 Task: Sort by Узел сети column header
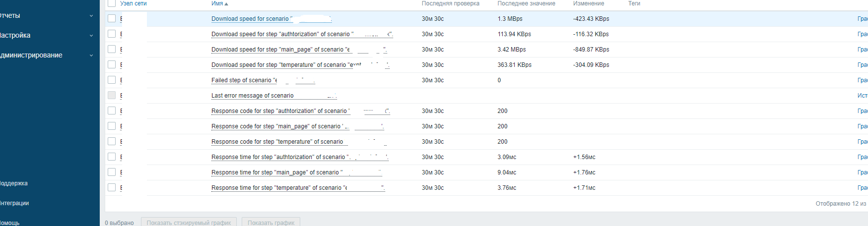coord(134,3)
